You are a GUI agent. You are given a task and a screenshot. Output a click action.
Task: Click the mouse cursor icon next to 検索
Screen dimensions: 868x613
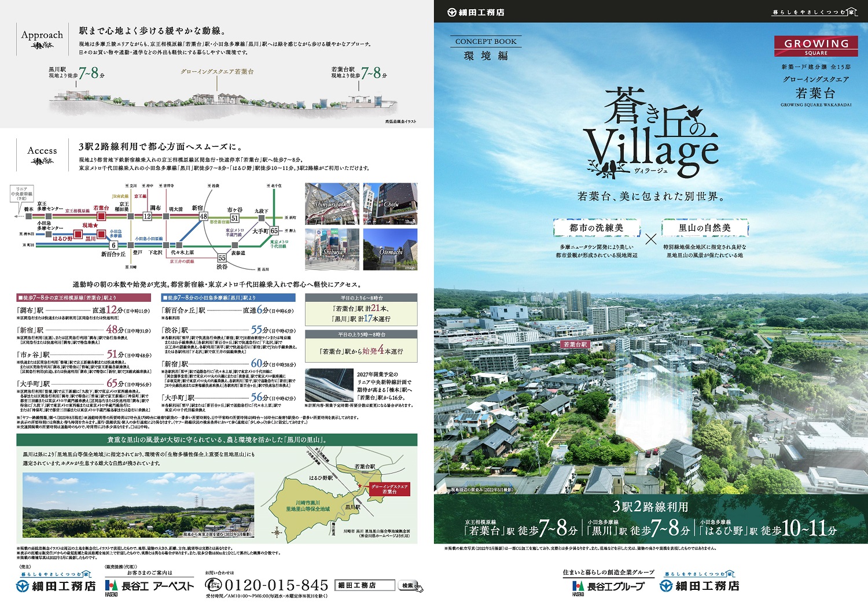[419, 588]
